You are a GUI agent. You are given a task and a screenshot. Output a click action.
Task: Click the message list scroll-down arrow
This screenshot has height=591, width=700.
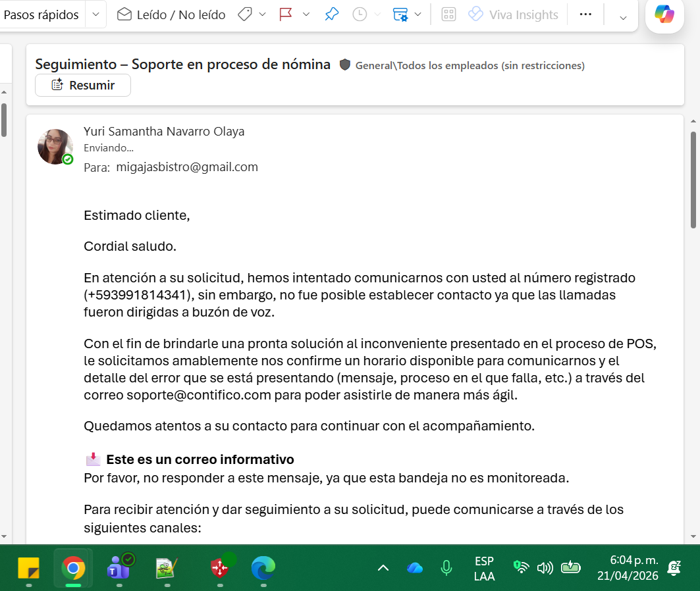4,536
